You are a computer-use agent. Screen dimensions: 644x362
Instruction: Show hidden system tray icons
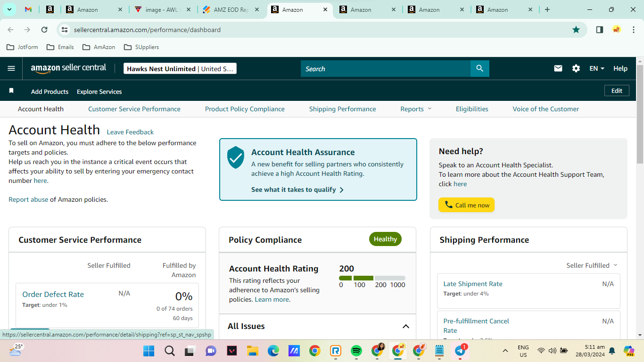pyautogui.click(x=505, y=351)
